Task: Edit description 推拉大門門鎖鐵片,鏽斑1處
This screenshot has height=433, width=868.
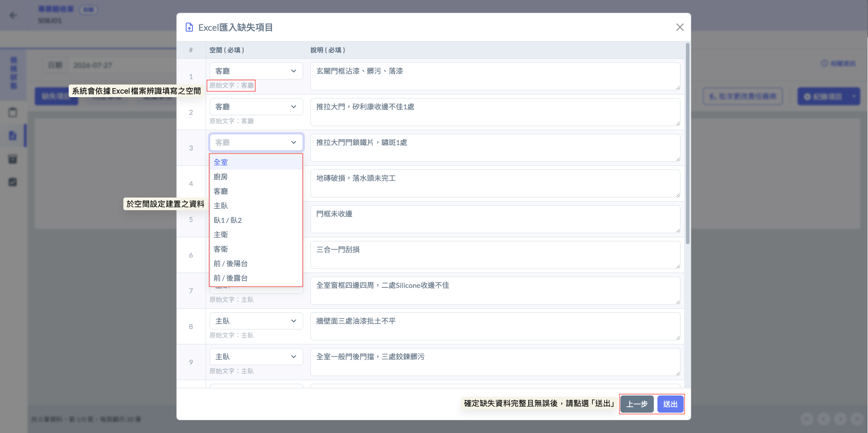Action: [495, 148]
